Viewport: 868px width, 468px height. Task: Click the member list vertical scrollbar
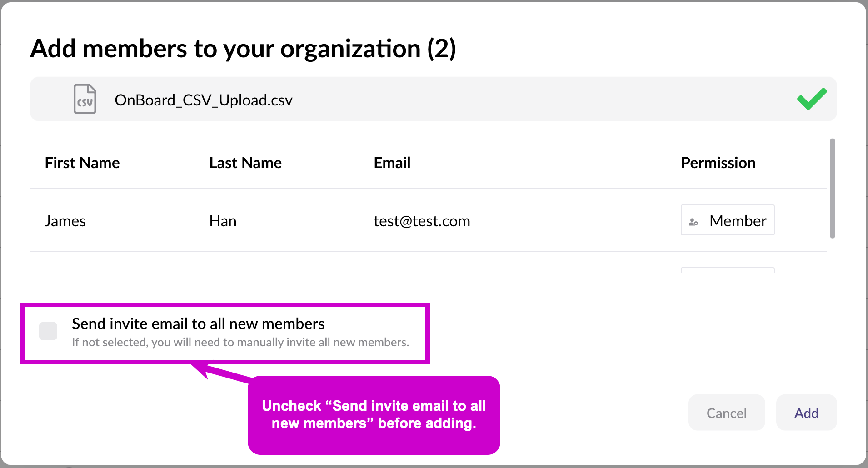click(x=832, y=188)
